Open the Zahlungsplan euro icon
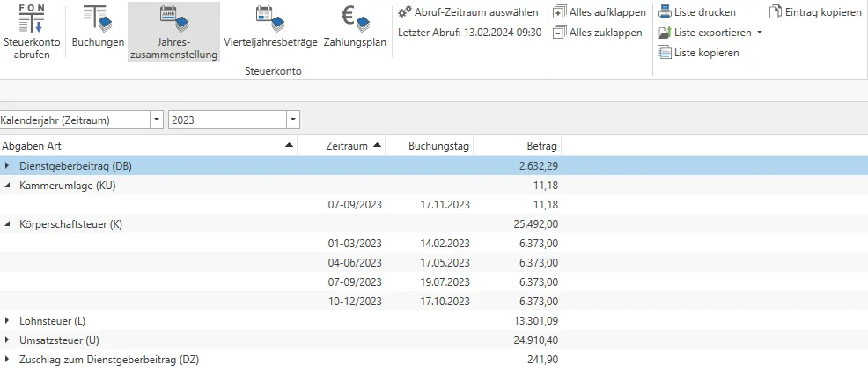 pos(355,18)
